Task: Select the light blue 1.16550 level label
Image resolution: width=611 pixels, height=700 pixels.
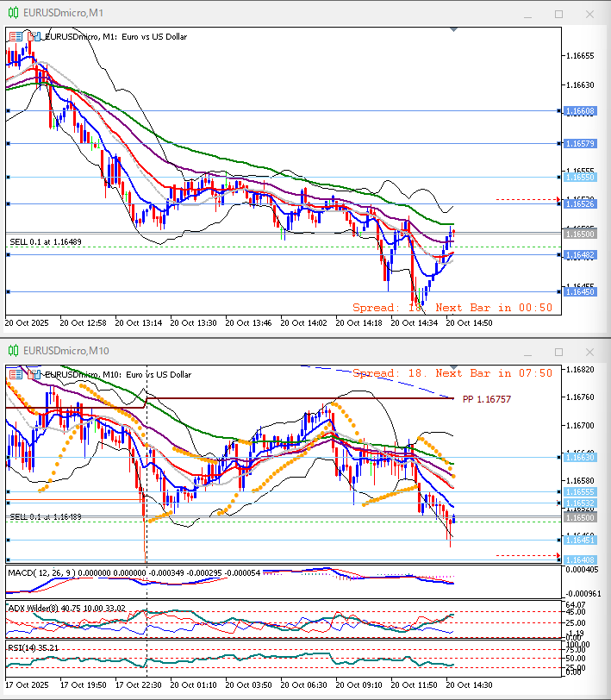Action: point(578,177)
